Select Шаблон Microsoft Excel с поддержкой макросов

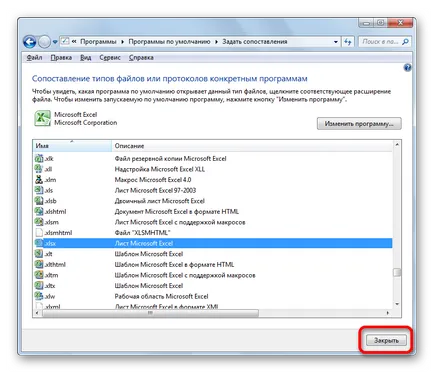213,275
